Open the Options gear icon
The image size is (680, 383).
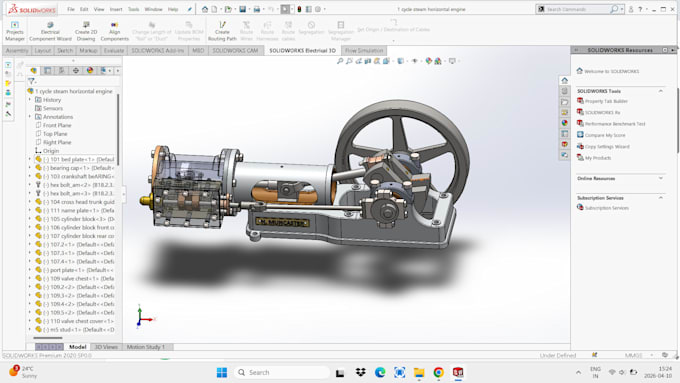[318, 9]
